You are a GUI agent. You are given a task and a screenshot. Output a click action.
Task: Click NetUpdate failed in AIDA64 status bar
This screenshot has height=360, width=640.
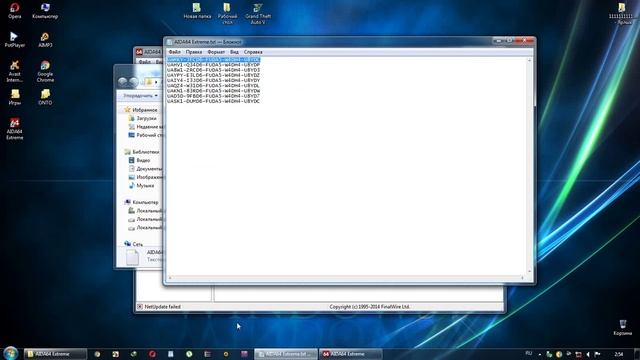pos(159,307)
